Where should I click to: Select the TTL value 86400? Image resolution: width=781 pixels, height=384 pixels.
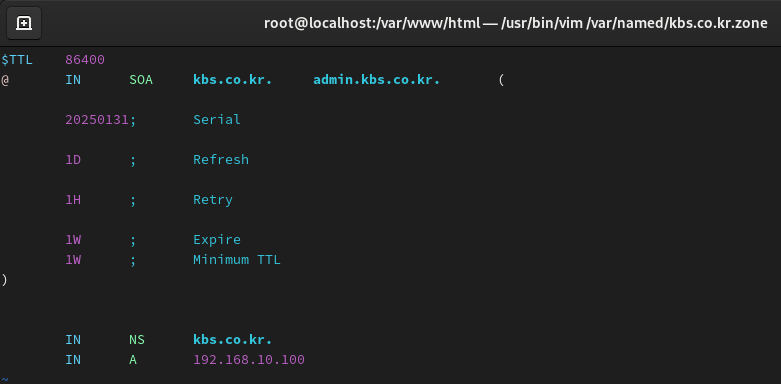click(85, 60)
